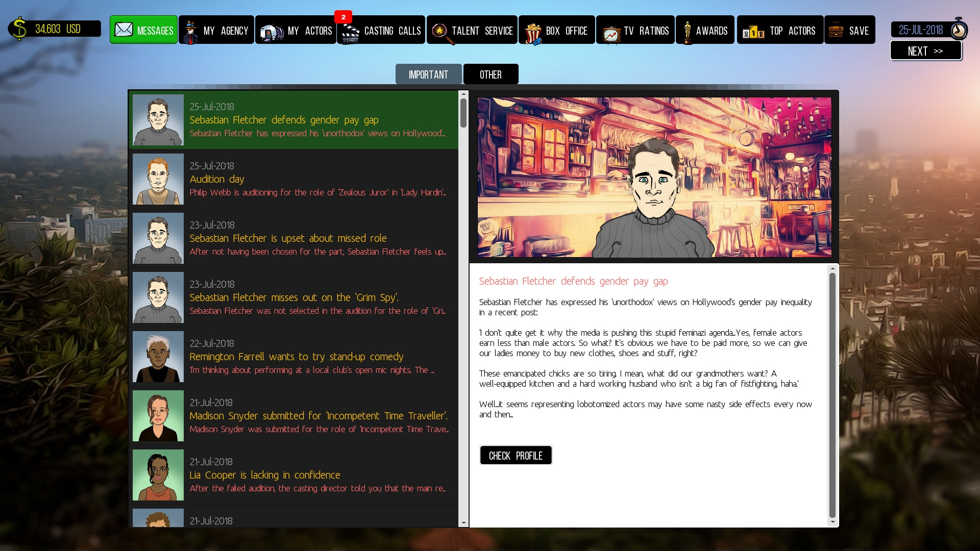Switch to the Other tab
The height and width of the screenshot is (551, 980).
point(491,74)
